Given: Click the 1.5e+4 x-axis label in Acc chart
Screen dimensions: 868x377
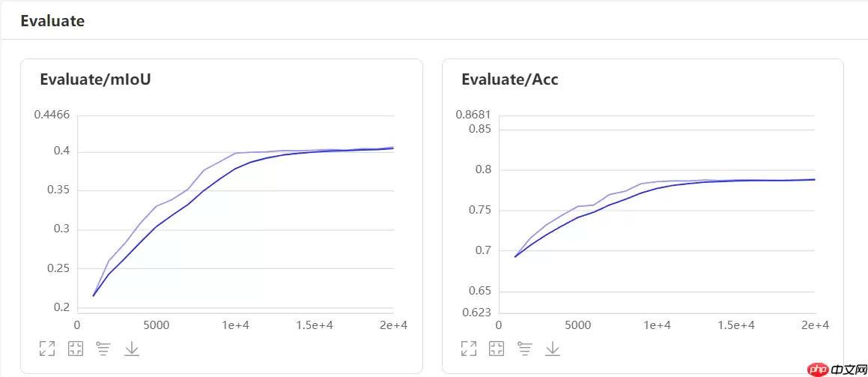Looking at the screenshot, I should coord(735,325).
